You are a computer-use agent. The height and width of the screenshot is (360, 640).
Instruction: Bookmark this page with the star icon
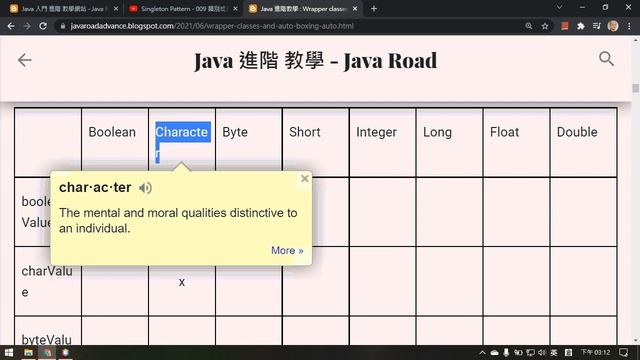(545, 26)
